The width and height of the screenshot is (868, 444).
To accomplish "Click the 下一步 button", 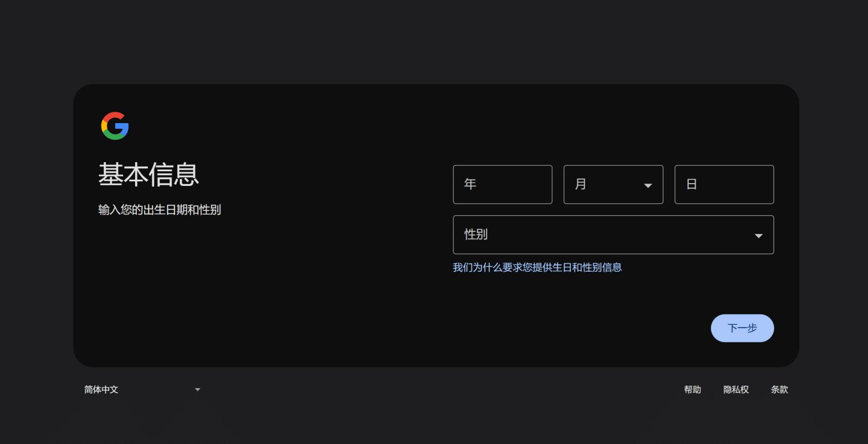I will click(742, 328).
